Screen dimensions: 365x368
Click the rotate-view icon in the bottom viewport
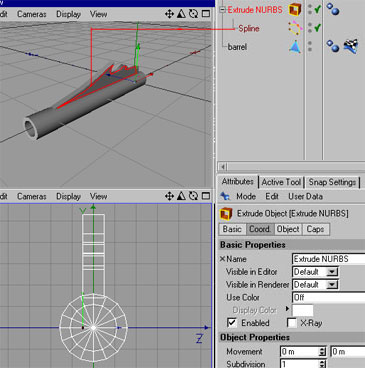pyautogui.click(x=194, y=196)
